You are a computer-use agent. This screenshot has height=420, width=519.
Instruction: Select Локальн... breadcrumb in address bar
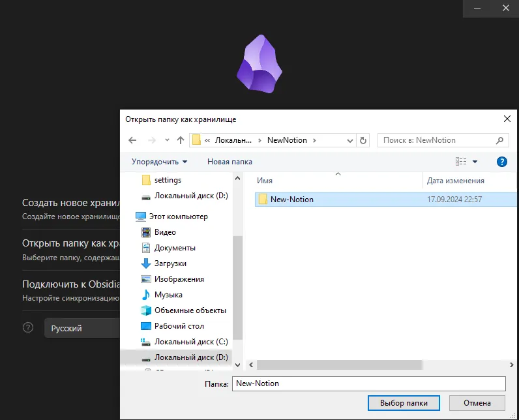click(233, 140)
